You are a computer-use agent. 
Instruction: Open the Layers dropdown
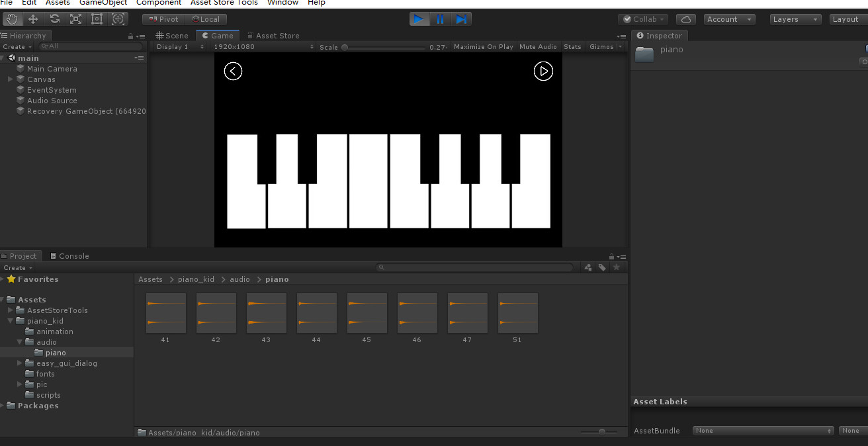pos(795,19)
